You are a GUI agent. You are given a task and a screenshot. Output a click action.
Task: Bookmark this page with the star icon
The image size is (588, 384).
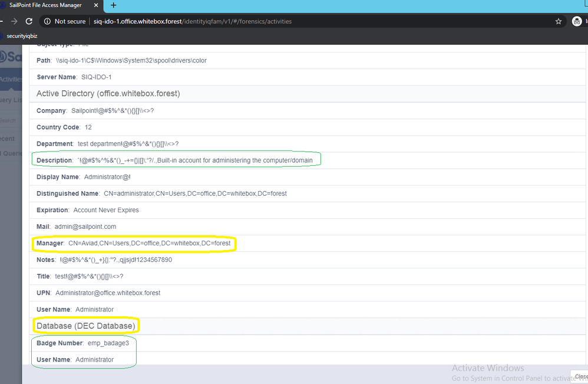[x=559, y=21]
